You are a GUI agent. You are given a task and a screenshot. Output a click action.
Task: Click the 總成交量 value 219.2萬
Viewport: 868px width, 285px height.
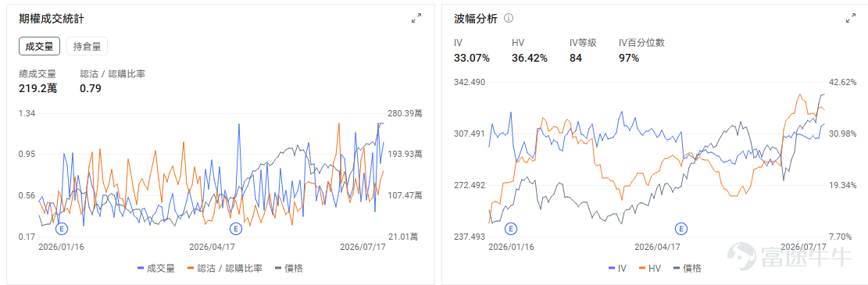(x=38, y=88)
